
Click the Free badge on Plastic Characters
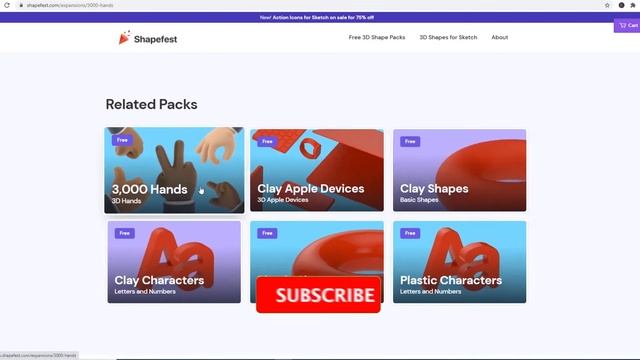[x=410, y=233]
